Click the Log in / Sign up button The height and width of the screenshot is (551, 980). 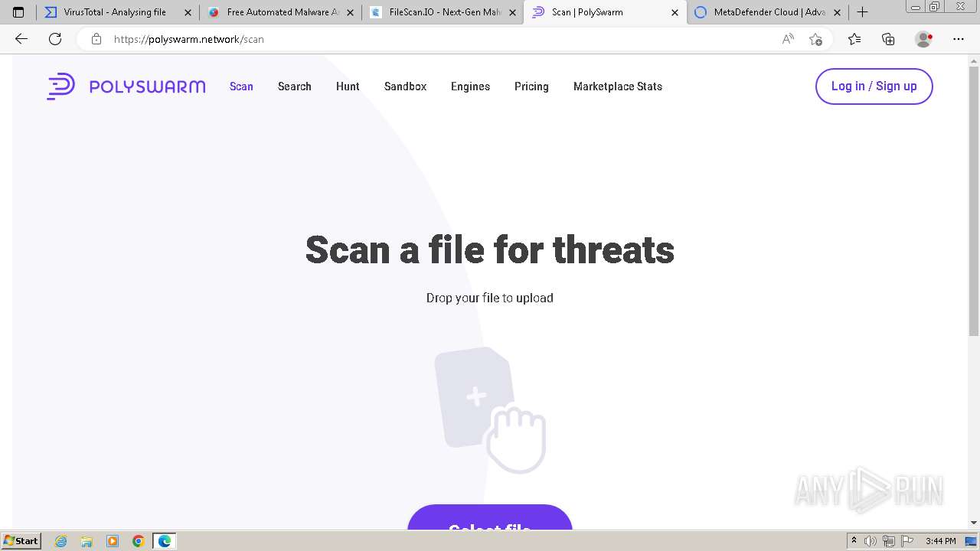[x=874, y=86]
